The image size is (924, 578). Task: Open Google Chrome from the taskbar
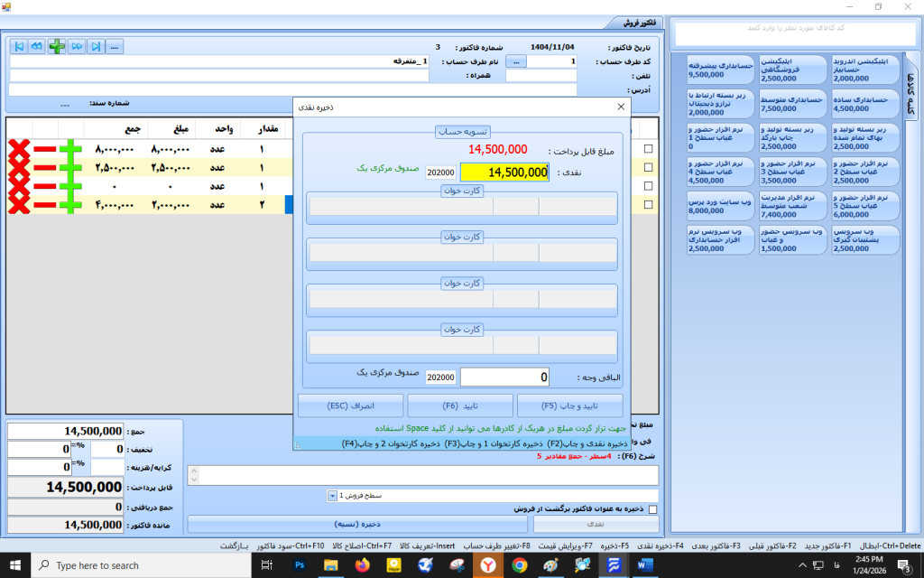[x=519, y=564]
